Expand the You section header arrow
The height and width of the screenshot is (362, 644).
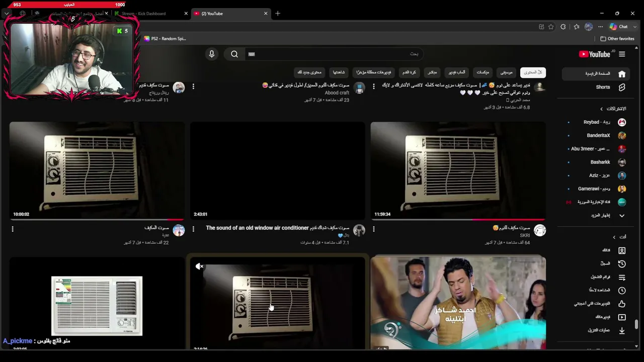tap(614, 237)
